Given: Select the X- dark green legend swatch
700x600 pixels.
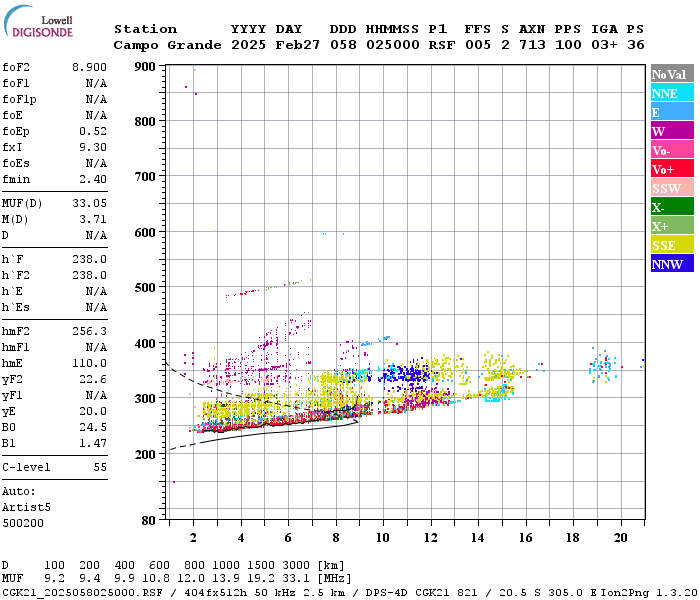Looking at the screenshot, I should [672, 207].
